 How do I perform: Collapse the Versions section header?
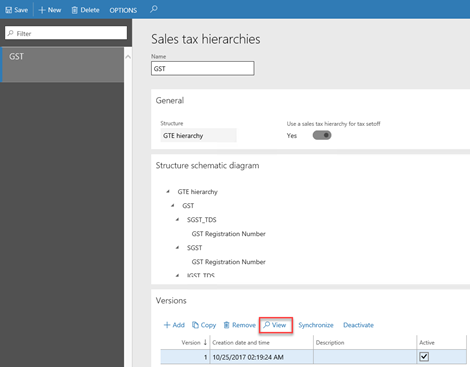pos(171,300)
